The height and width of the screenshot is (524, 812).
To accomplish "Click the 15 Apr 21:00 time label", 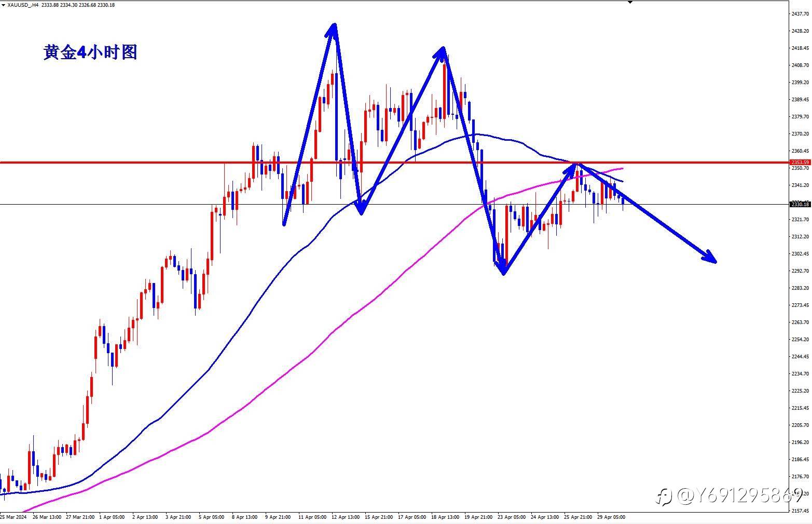I will (x=379, y=517).
